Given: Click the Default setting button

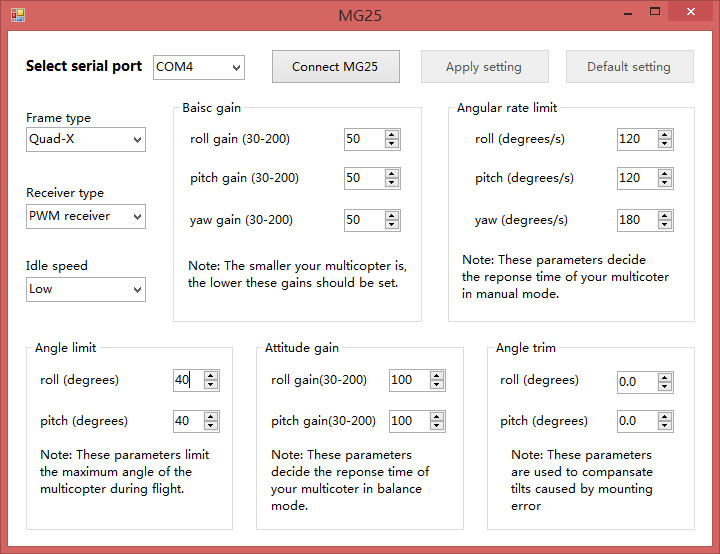Looking at the screenshot, I should pyautogui.click(x=629, y=67).
